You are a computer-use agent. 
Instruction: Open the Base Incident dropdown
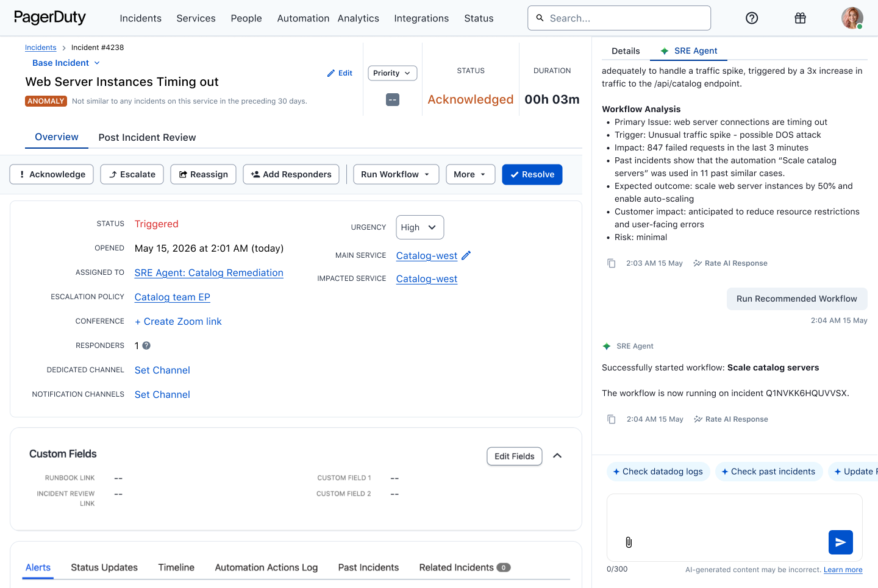click(x=66, y=63)
